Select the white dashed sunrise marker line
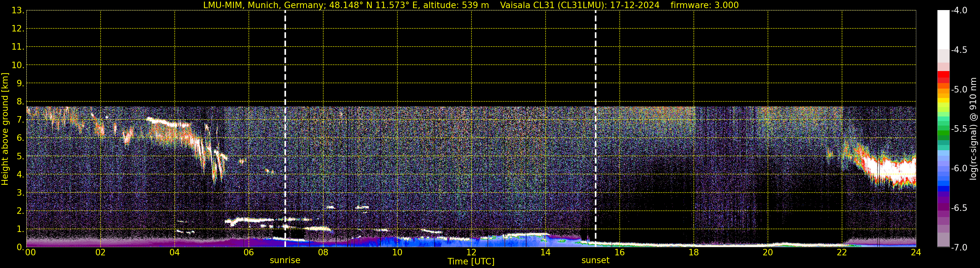The height and width of the screenshot is (268, 980). point(285,129)
